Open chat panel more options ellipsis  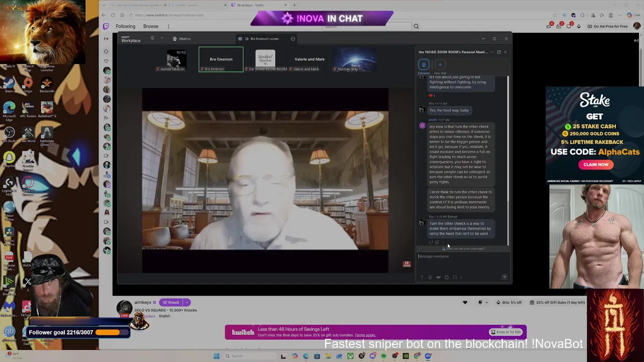[x=493, y=52]
